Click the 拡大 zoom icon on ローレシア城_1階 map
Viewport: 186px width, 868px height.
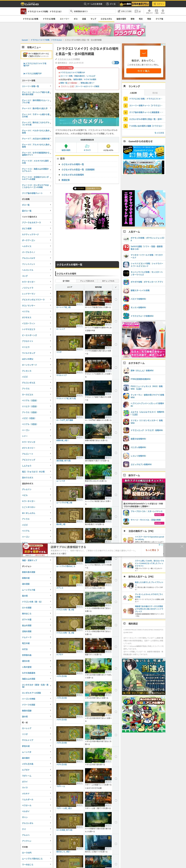[79, 304]
